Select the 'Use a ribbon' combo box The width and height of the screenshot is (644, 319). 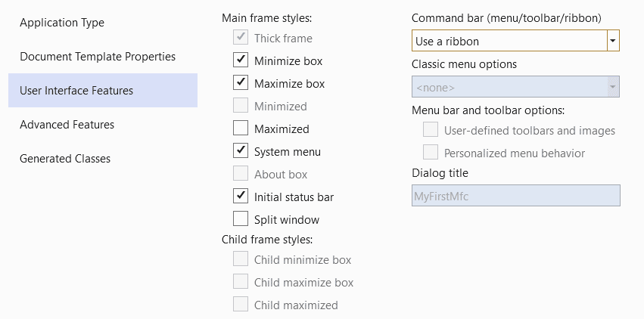coord(509,41)
